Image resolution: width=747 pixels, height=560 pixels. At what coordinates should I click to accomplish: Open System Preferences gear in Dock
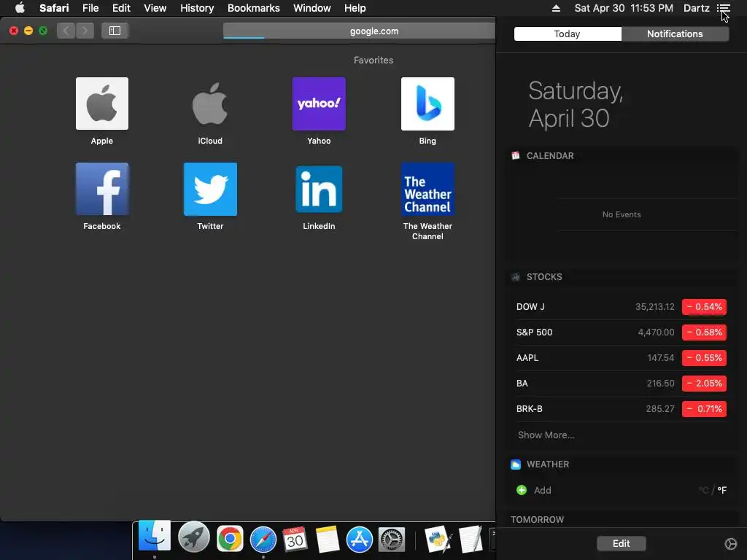[392, 539]
